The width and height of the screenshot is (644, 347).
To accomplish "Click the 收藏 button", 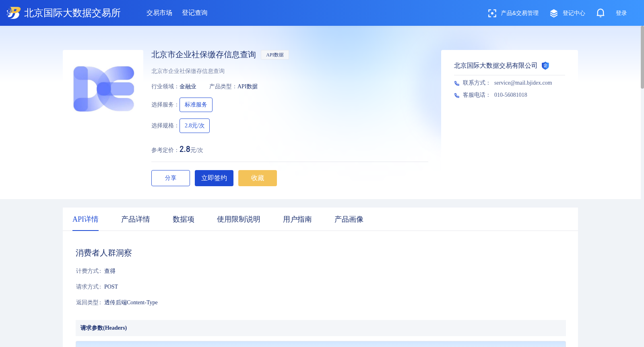I will (x=258, y=178).
